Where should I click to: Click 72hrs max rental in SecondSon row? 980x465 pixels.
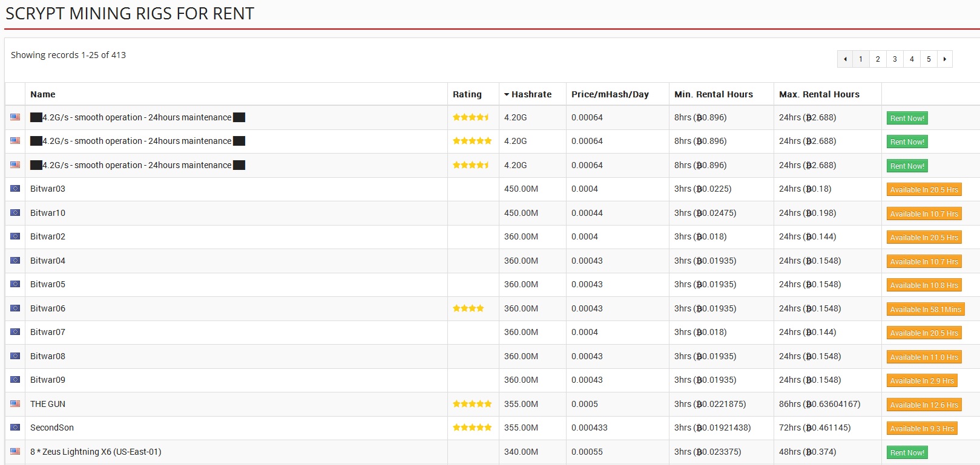pos(815,428)
